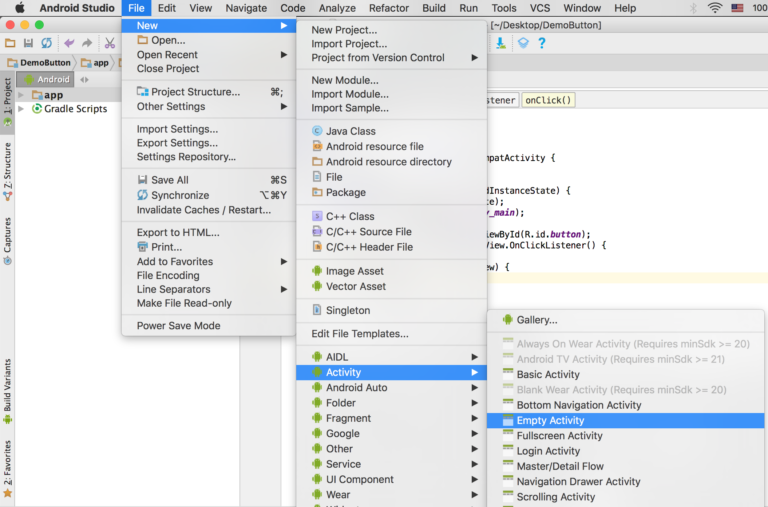Viewport: 768px width, 507px height.
Task: Create a C++ Class
Action: pos(392,216)
